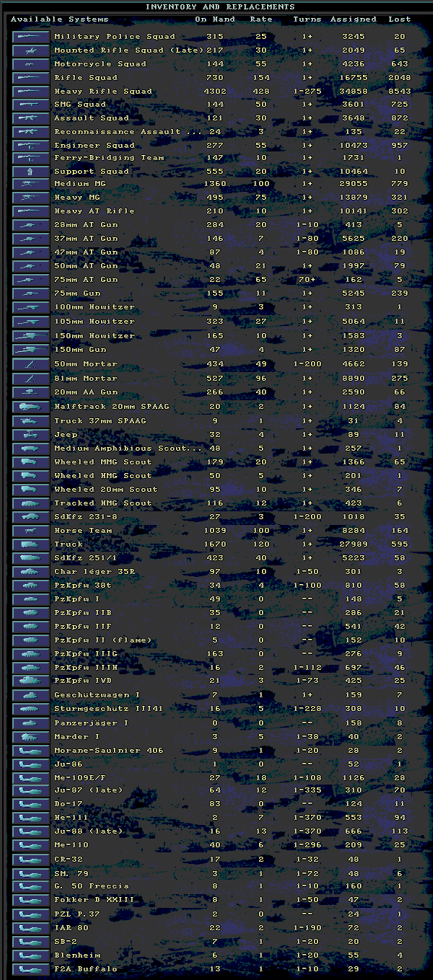The image size is (433, 980).
Task: Click the Medium Amphibious Scout name
Action: click(128, 449)
